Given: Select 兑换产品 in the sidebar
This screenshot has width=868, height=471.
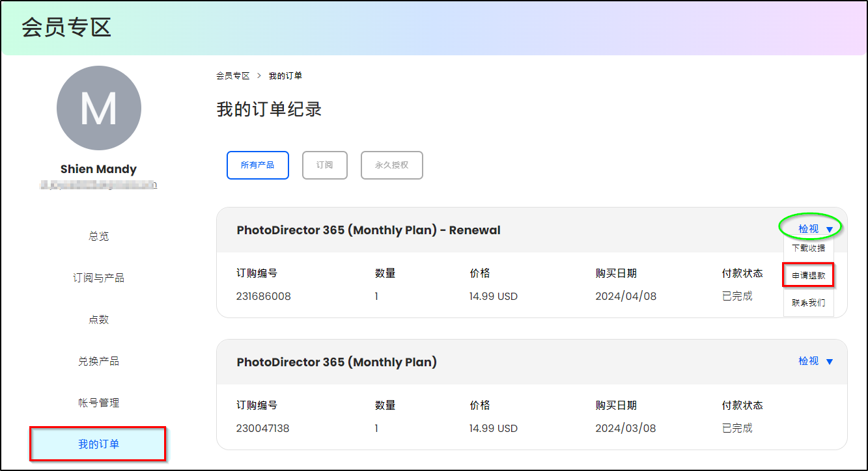Looking at the screenshot, I should 99,361.
